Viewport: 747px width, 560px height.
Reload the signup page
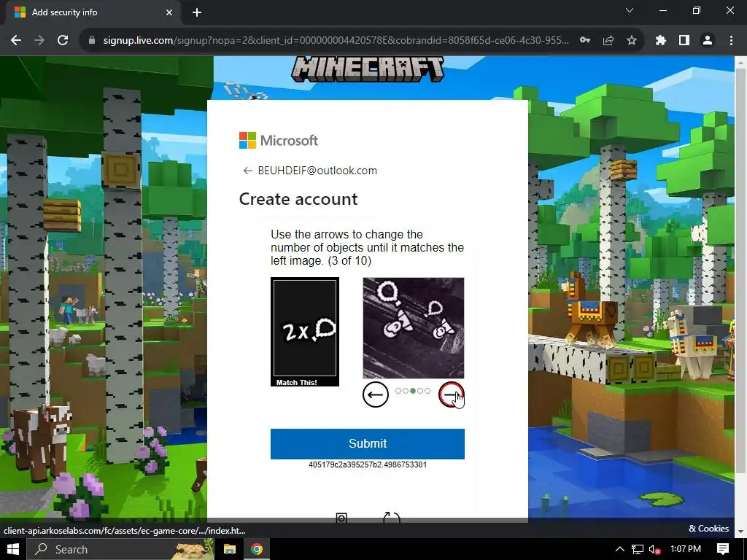[63, 41]
